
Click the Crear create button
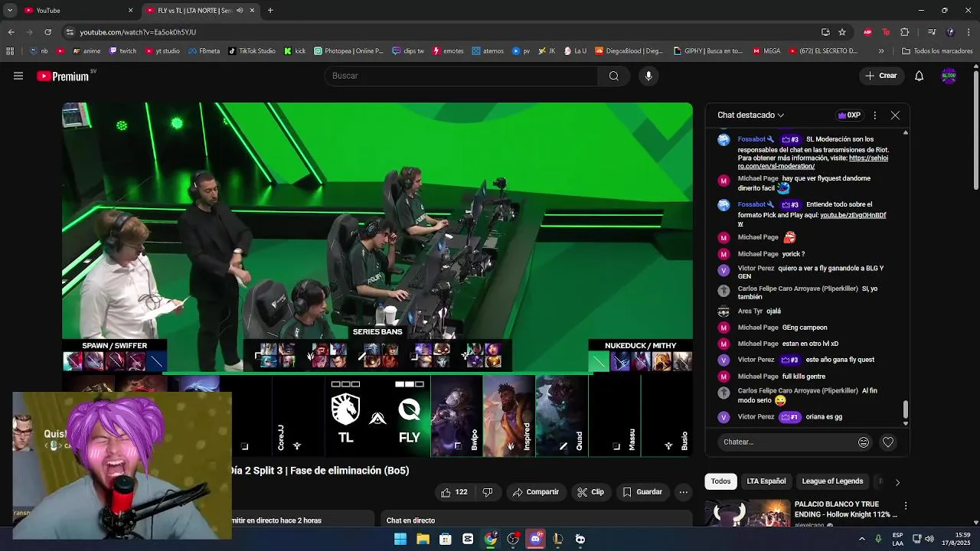(881, 76)
